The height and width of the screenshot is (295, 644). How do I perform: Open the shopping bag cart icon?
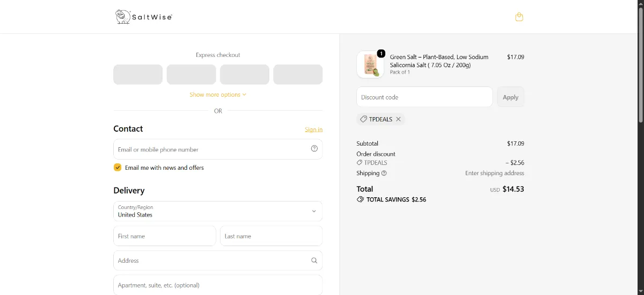pos(519,17)
